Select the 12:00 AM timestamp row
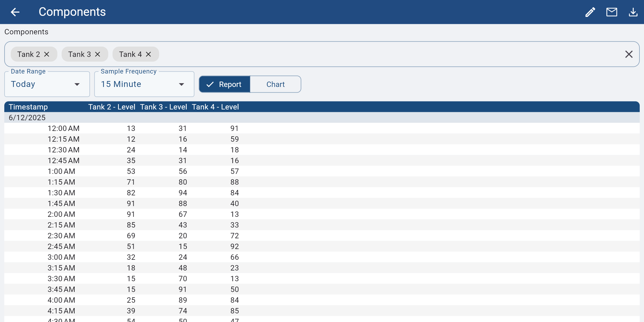Screen dimensions: 644x322 coord(322,128)
